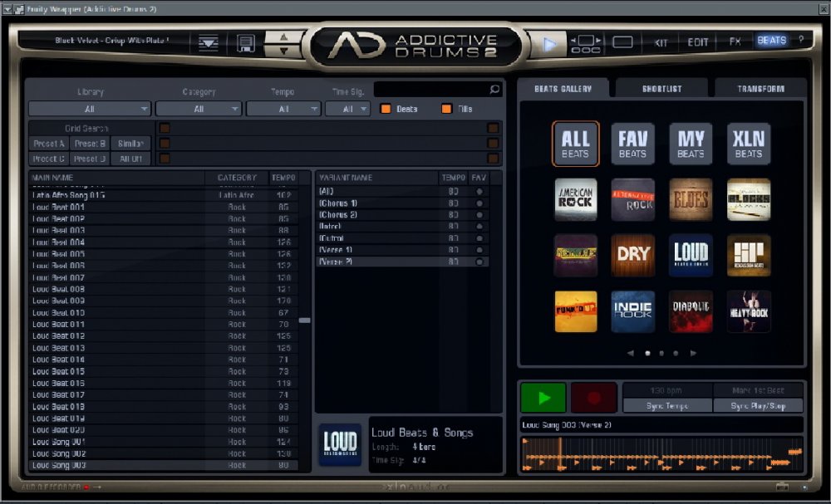The width and height of the screenshot is (831, 504).
Task: Open the Beats Gallery tab
Action: (563, 88)
